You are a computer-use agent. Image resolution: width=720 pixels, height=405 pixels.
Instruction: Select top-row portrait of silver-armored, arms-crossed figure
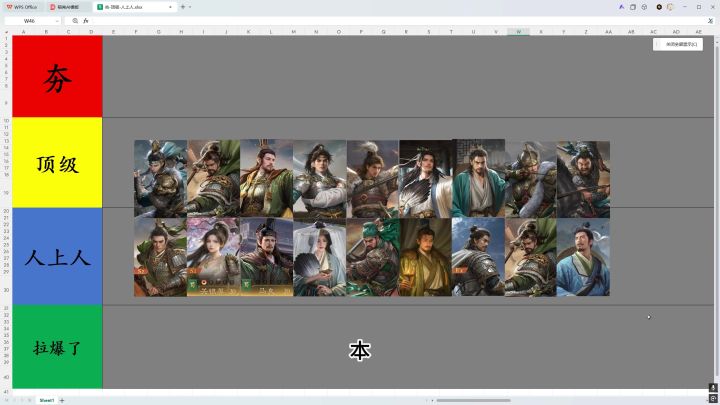pos(320,179)
